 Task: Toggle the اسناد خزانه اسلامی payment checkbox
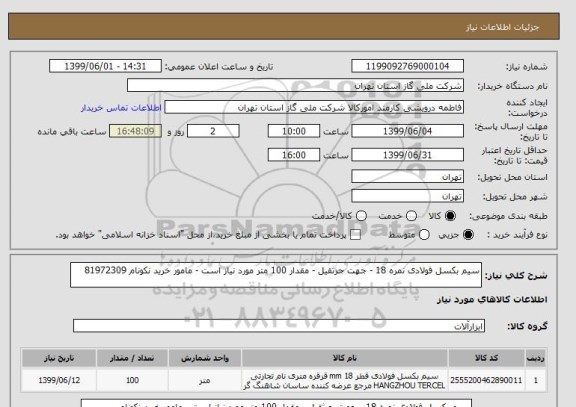355,235
